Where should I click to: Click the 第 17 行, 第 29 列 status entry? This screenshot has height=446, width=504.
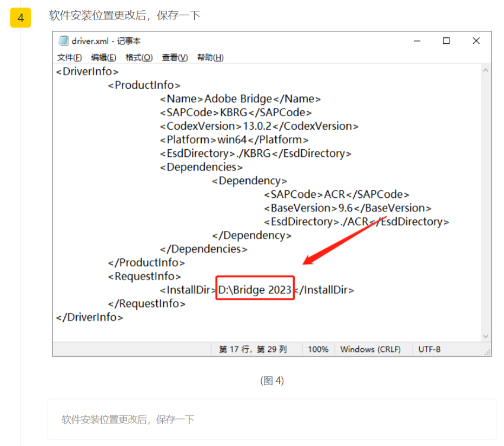pos(253,349)
